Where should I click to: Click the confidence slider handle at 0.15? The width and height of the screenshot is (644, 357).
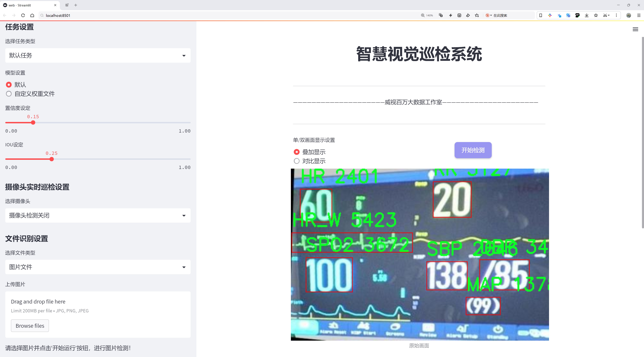point(33,123)
